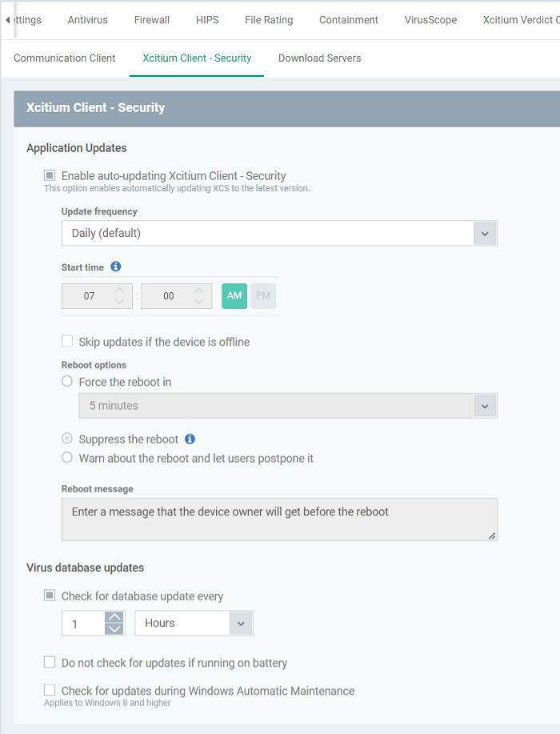This screenshot has height=734, width=560.
Task: Open the Update frequency dropdown
Action: [x=485, y=231]
